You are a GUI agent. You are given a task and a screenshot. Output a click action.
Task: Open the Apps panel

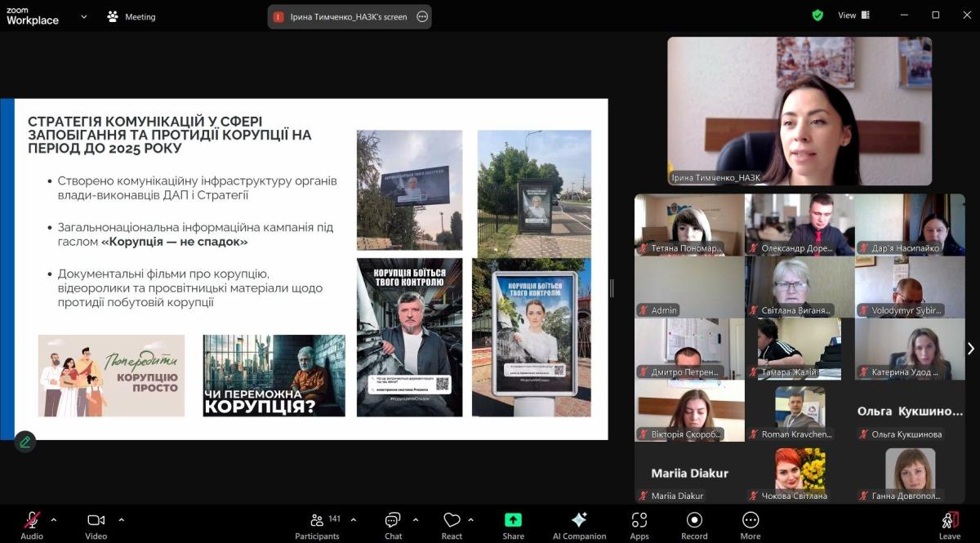click(639, 526)
